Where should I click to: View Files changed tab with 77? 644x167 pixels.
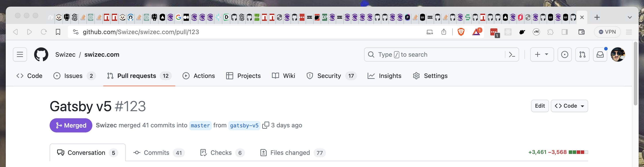[293, 153]
